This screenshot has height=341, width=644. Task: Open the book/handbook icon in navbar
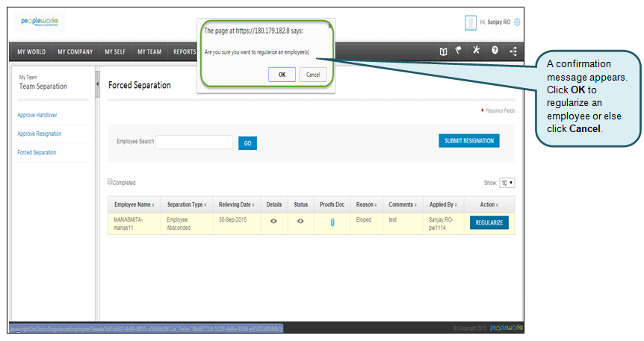[443, 51]
